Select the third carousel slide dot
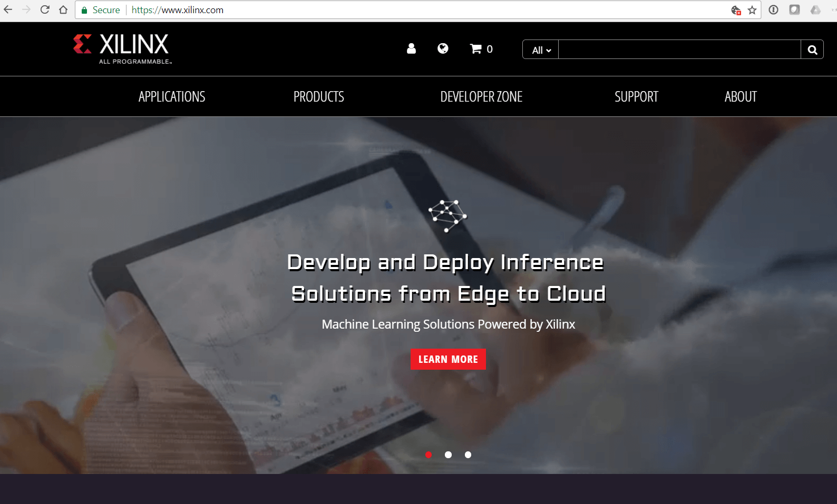 coord(468,454)
